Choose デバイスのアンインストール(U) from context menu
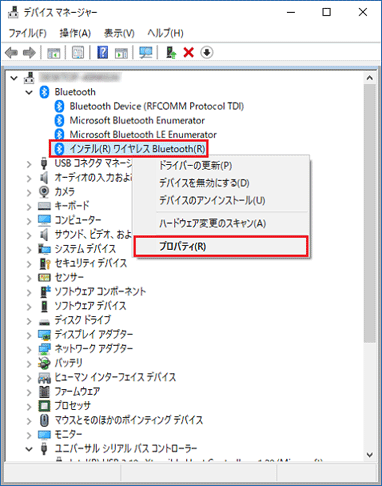This screenshot has width=382, height=486. coord(221,200)
